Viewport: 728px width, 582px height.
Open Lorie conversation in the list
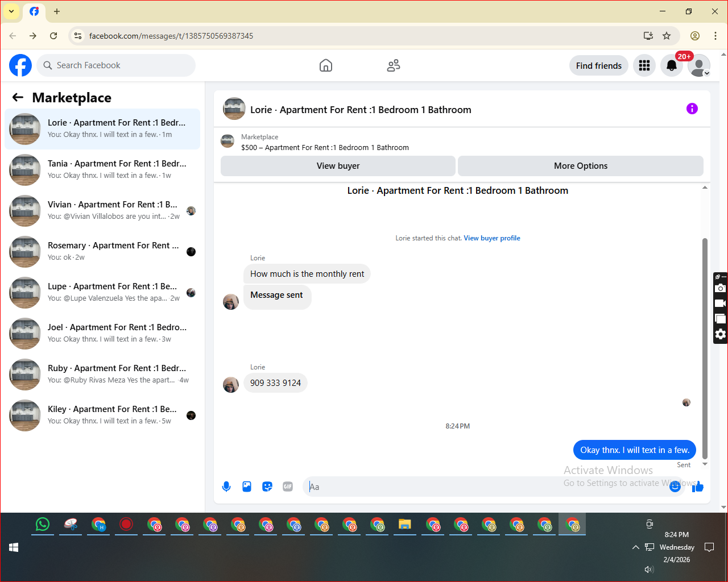click(102, 129)
